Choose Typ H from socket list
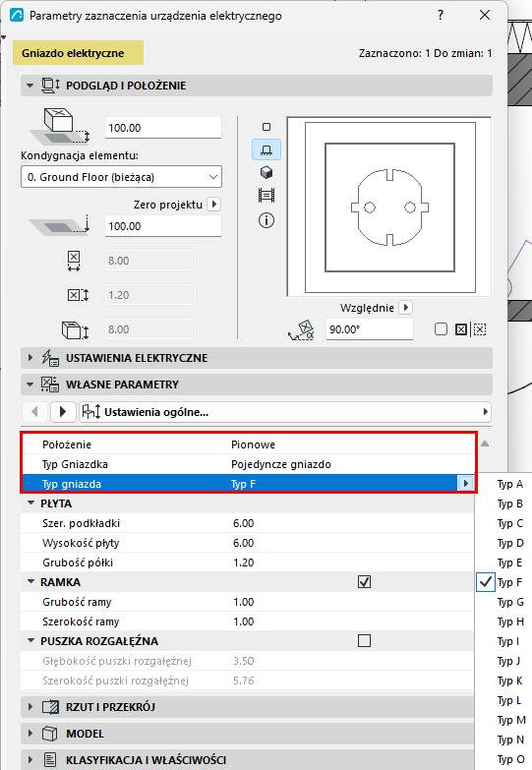532x770 pixels. (x=510, y=622)
